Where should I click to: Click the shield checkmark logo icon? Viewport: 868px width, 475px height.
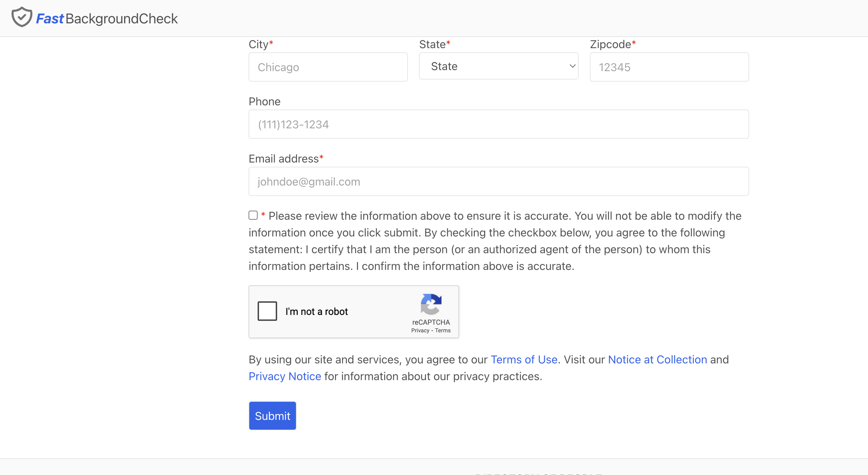[x=22, y=17]
